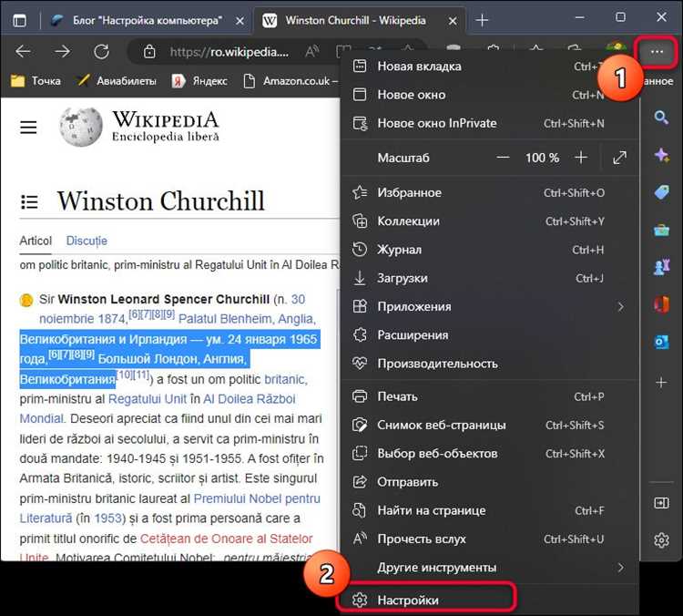
Task: Choose Печать from the menu
Action: click(x=490, y=396)
